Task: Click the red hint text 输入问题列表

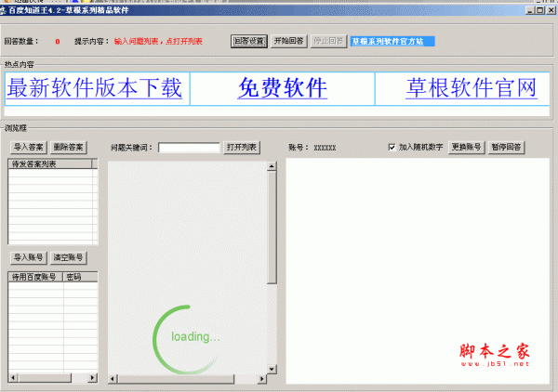Action: click(158, 41)
